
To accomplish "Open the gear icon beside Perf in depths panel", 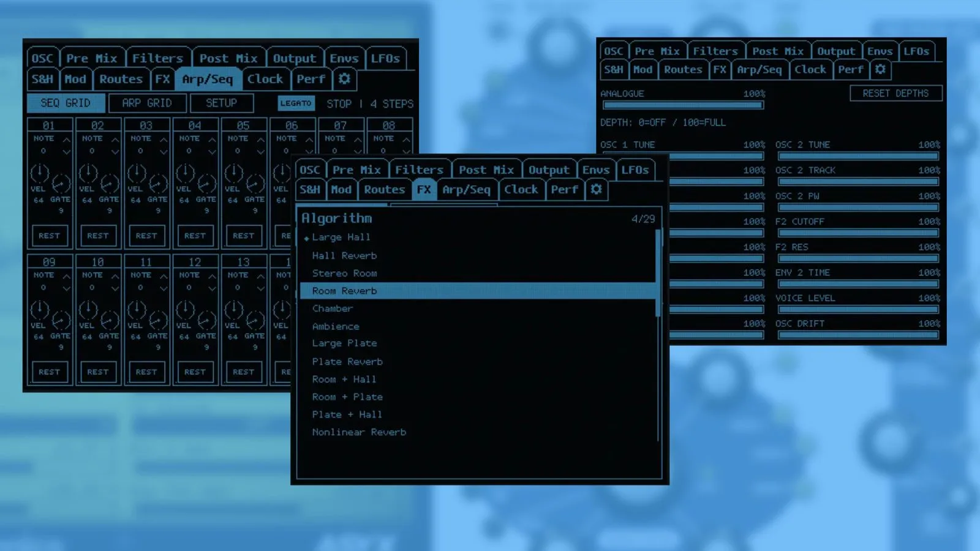I will [x=880, y=69].
